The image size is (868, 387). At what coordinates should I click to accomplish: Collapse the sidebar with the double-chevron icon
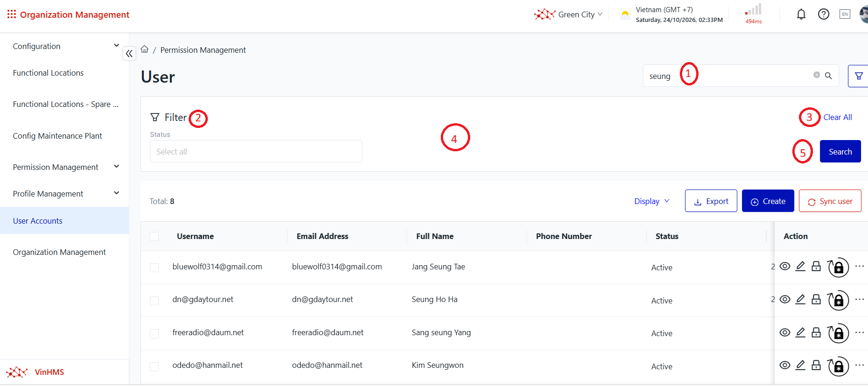129,54
